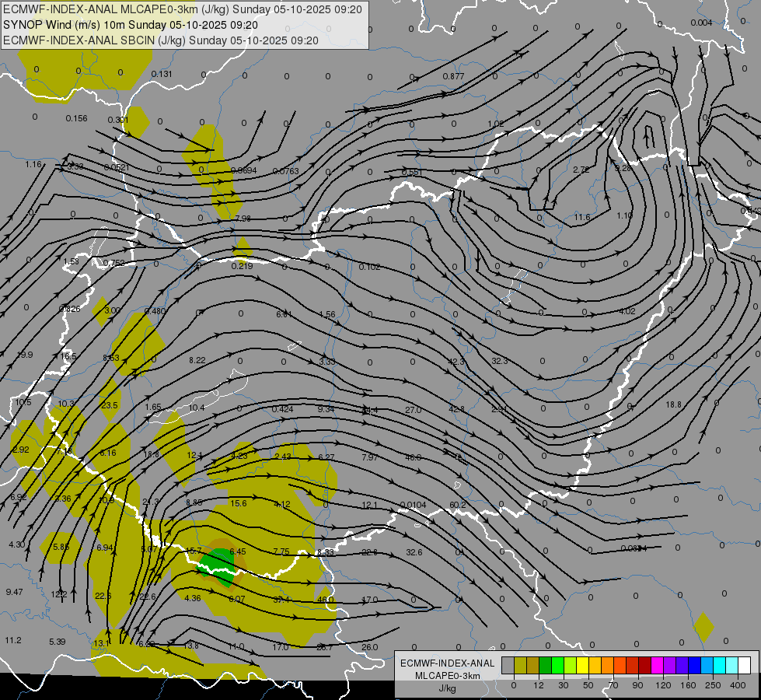Image resolution: width=761 pixels, height=700 pixels.
Task: Click the map value 18.8
Action: point(673,404)
